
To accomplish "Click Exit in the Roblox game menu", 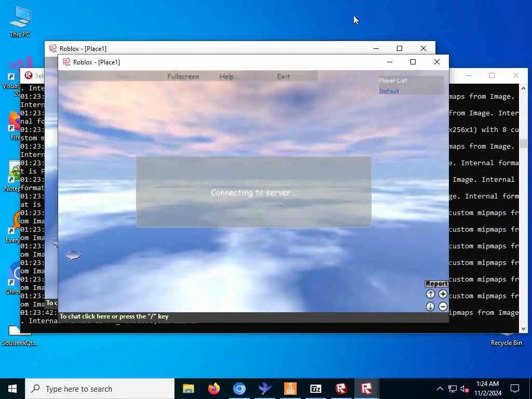I will coord(283,77).
